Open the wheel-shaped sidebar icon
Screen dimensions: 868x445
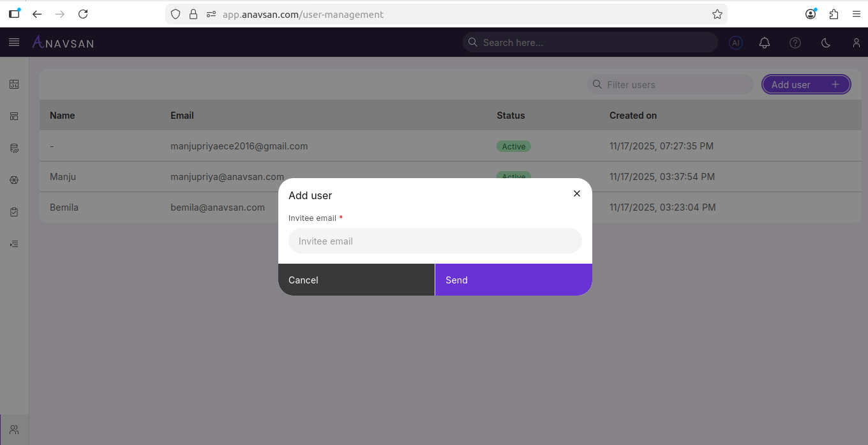coord(13,180)
